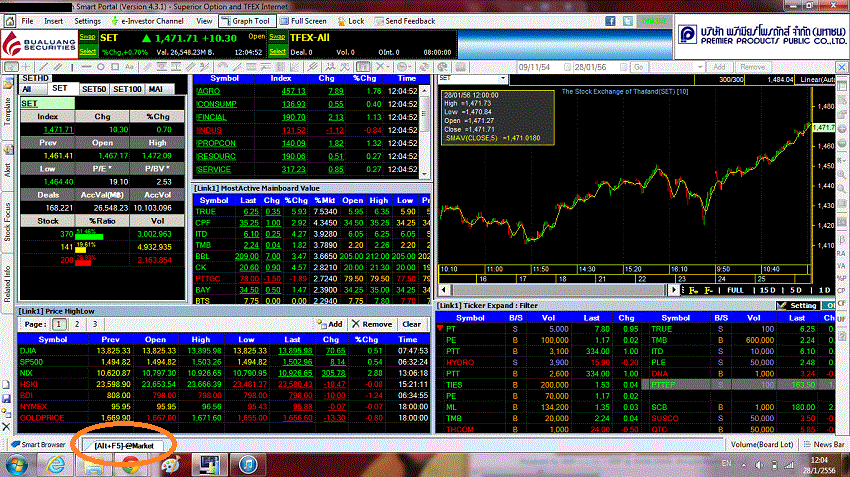Open the e-Investor Channel

(x=147, y=21)
